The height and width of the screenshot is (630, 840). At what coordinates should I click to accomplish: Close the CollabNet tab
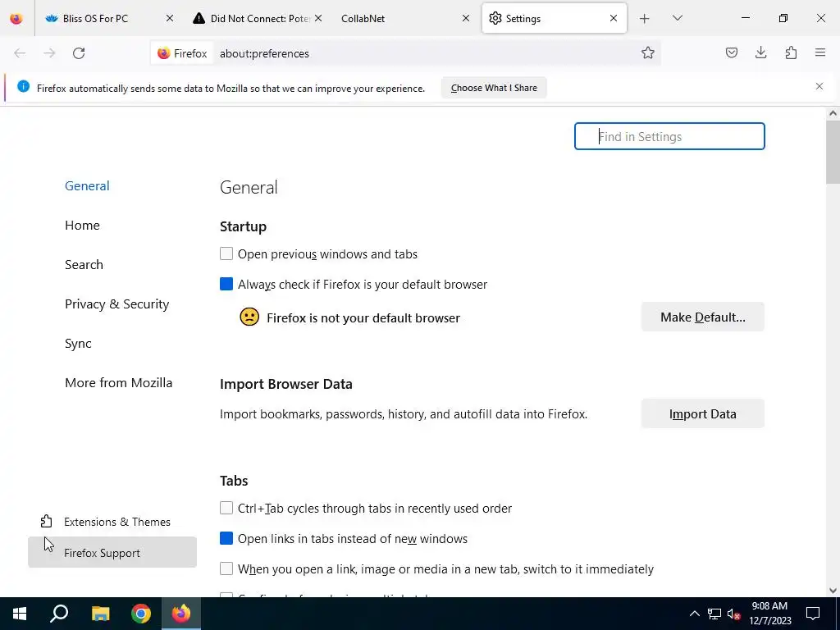pyautogui.click(x=466, y=18)
